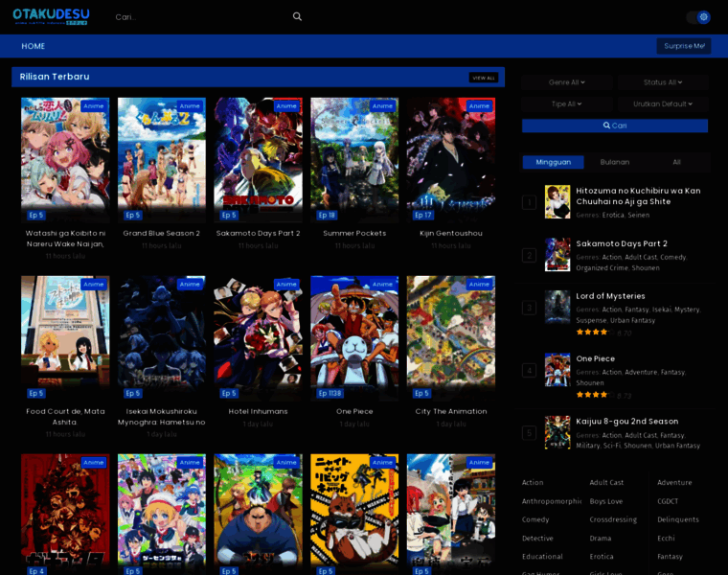Click Lord of Mysteries ranking thumbnail
The width and height of the screenshot is (728, 575).
click(x=557, y=307)
